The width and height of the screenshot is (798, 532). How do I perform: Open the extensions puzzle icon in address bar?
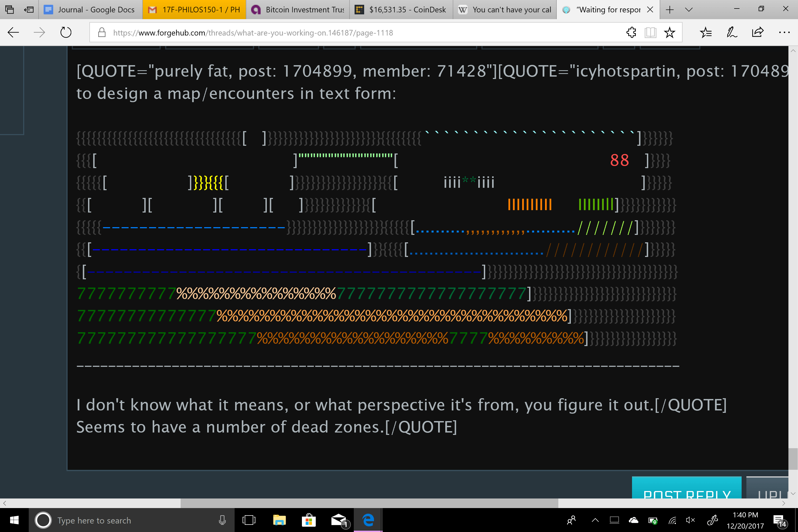coord(631,32)
